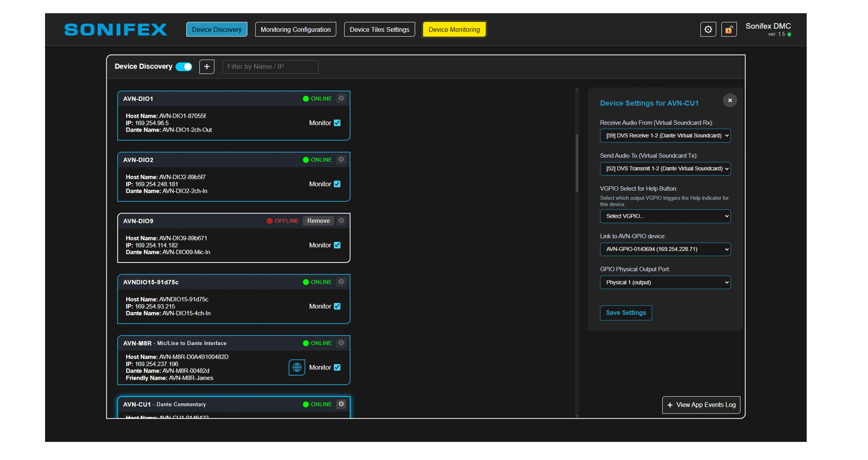
Task: Click IP address 169.254.96.5
Action: (152, 123)
